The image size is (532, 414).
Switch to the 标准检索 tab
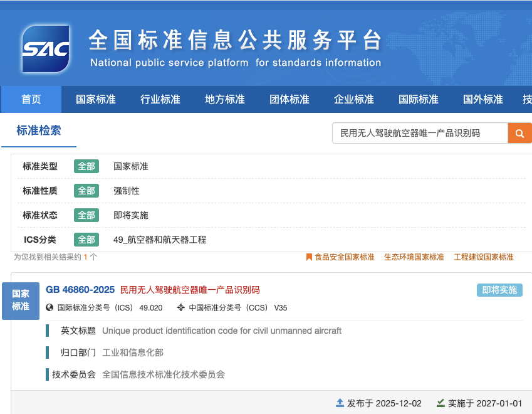point(39,130)
